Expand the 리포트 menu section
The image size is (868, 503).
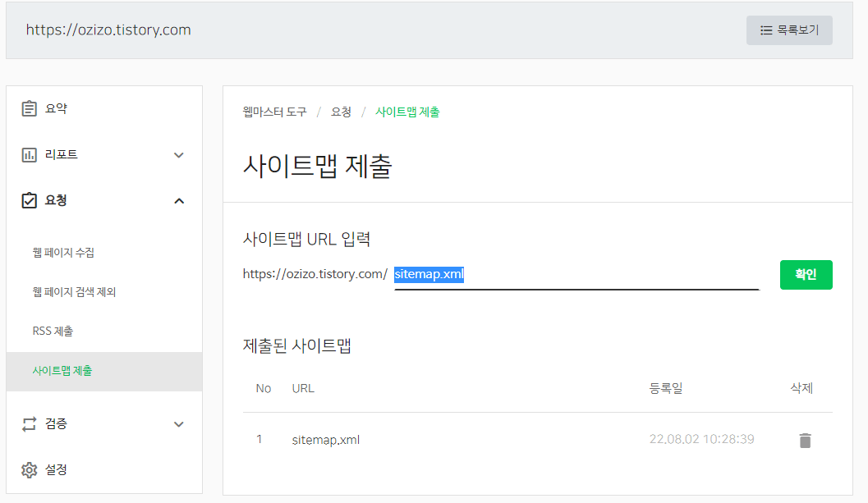click(x=178, y=154)
